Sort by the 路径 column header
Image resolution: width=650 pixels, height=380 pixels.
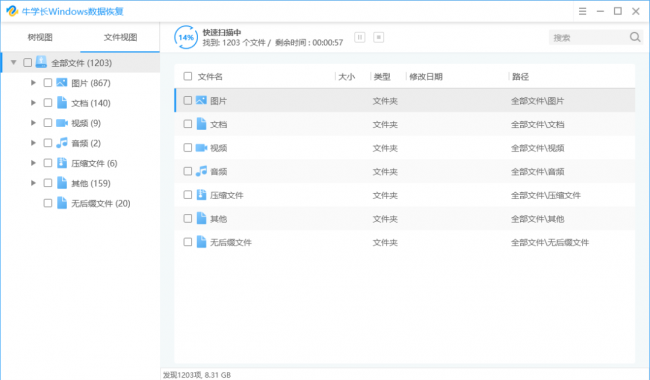520,77
